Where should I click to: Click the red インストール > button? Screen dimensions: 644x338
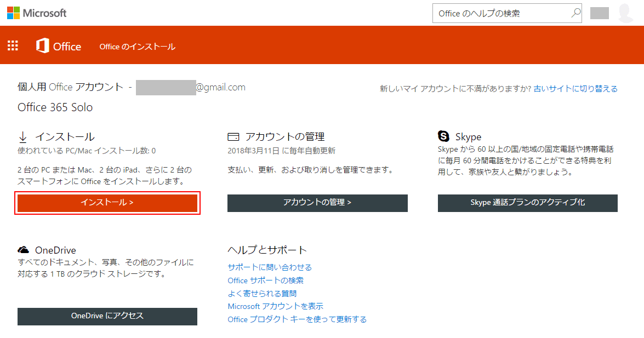(107, 203)
